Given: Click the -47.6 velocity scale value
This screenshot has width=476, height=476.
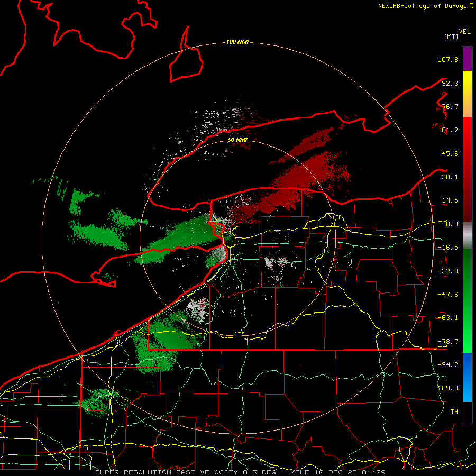Looking at the screenshot, I should 448,295.
